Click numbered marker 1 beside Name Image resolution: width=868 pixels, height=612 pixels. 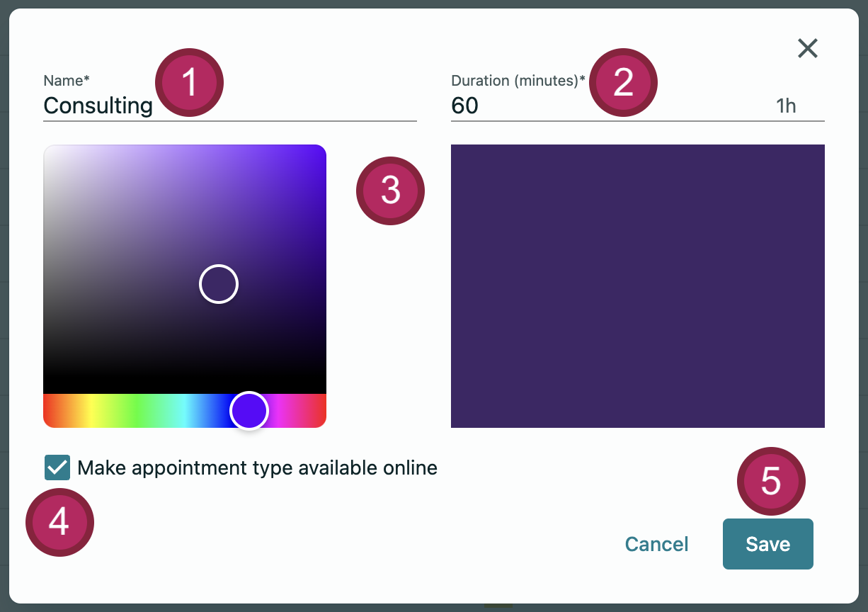pos(189,83)
